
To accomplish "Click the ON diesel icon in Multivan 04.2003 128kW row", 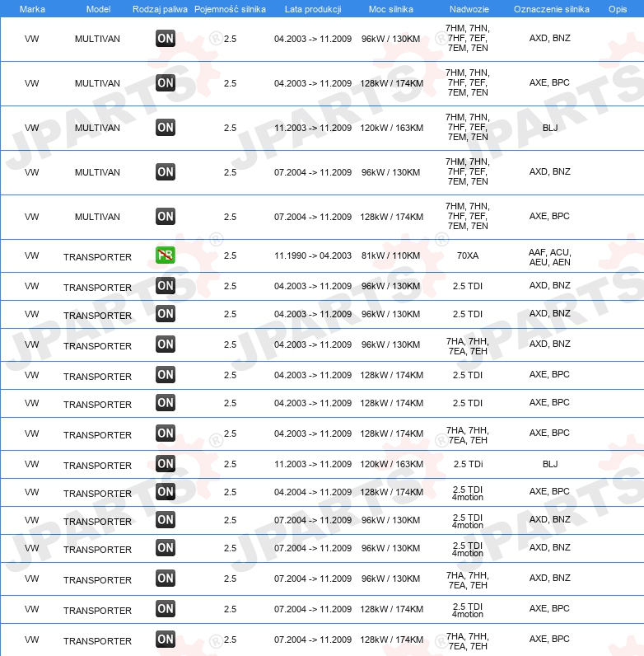I will click(166, 83).
